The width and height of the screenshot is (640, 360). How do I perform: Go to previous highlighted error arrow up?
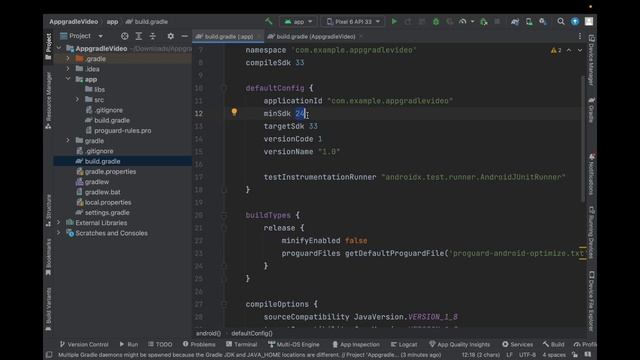[569, 50]
